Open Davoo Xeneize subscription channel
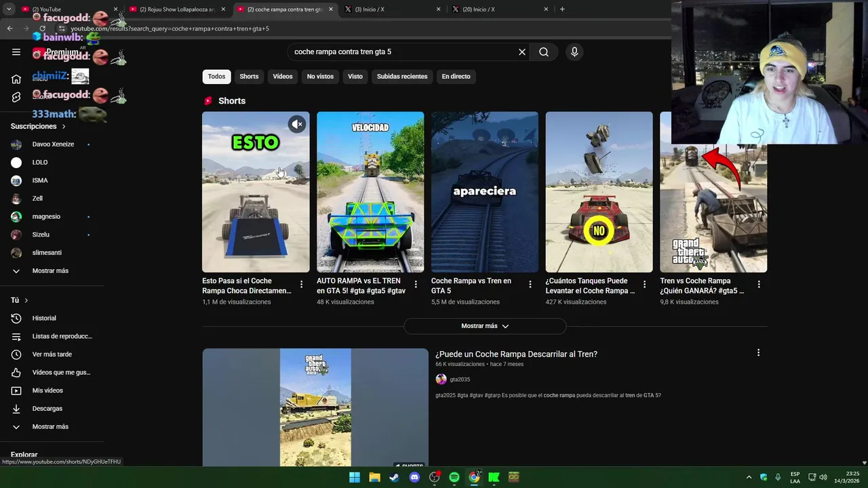The height and width of the screenshot is (488, 868). click(52, 144)
